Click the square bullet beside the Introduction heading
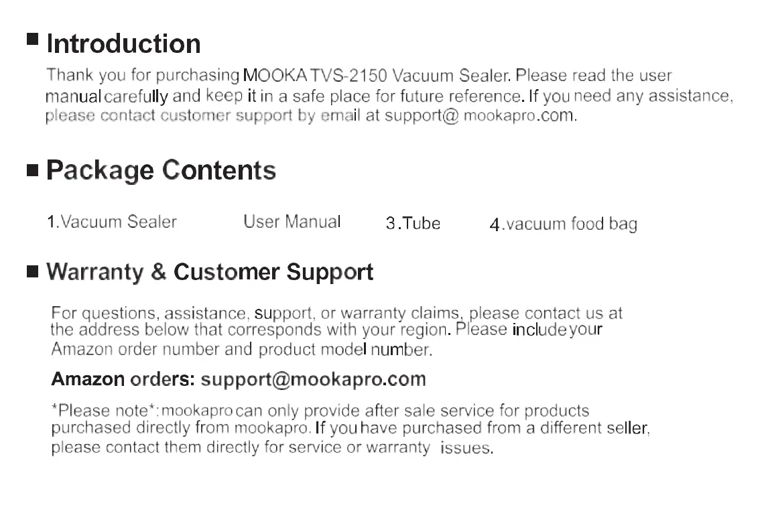Viewport: 760px width, 532px height. 33,38
